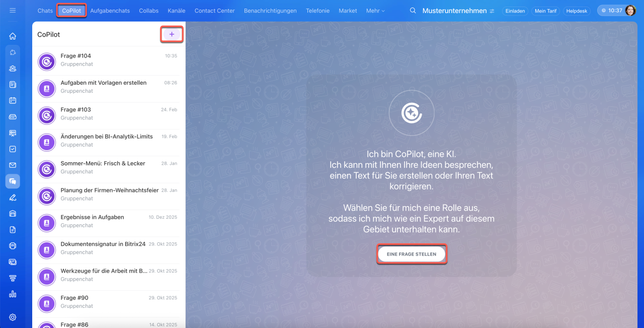Open the Collabs tab
Image resolution: width=644 pixels, height=328 pixels.
(x=149, y=11)
